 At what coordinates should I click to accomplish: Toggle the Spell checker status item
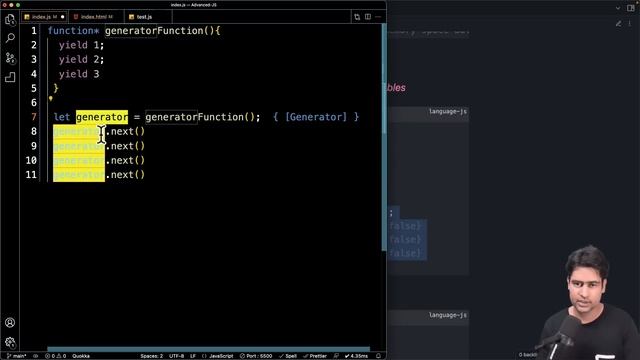[288, 356]
